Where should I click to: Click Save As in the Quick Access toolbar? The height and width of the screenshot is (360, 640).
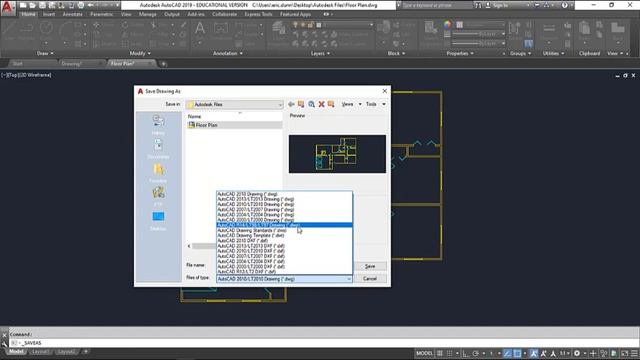point(52,5)
